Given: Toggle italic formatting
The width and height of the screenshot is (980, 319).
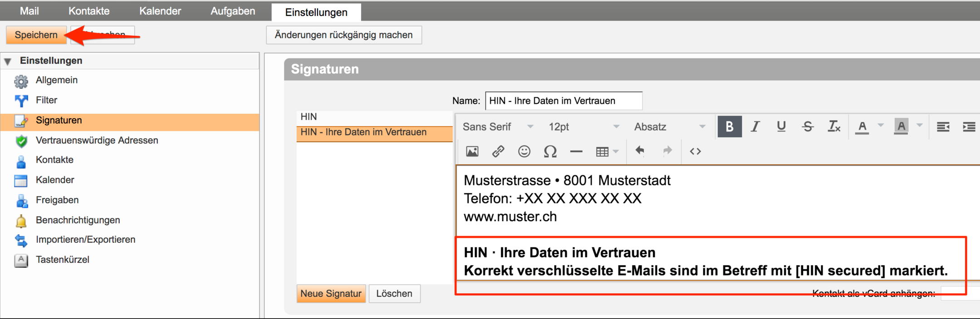Looking at the screenshot, I should [x=755, y=126].
